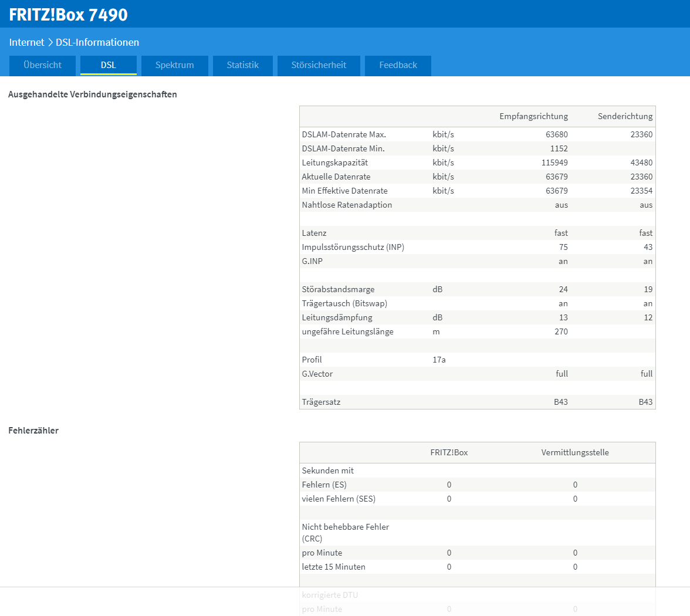
Task: Click the Internet breadcrumb link
Action: 27,42
